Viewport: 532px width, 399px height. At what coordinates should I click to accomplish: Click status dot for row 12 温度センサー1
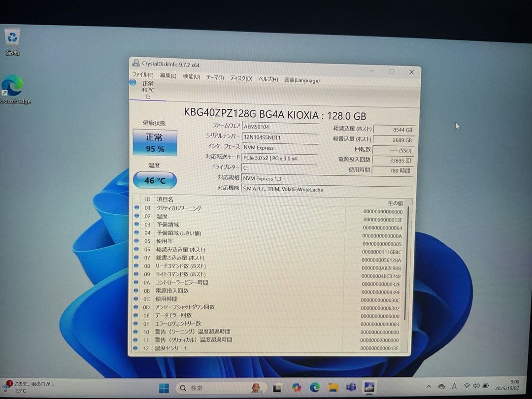[x=136, y=348]
